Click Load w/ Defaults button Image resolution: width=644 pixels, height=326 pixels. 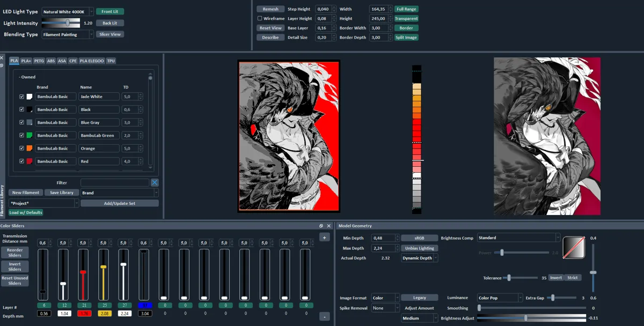tap(26, 212)
